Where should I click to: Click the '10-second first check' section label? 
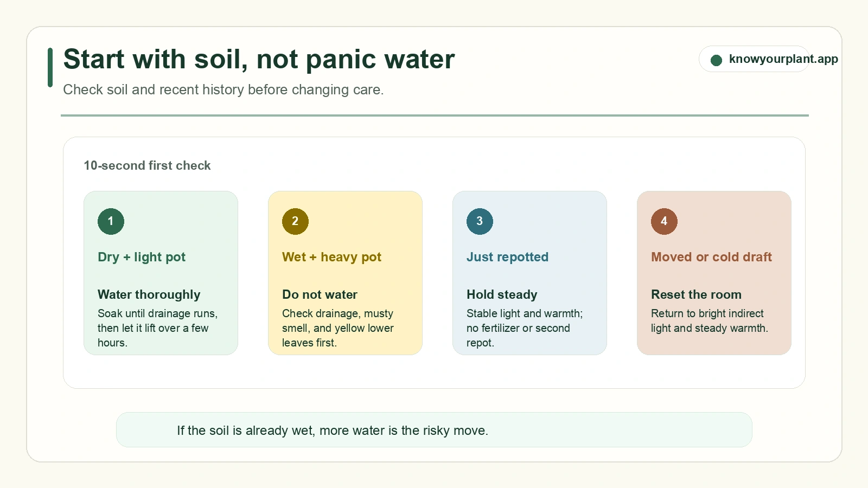tap(147, 165)
